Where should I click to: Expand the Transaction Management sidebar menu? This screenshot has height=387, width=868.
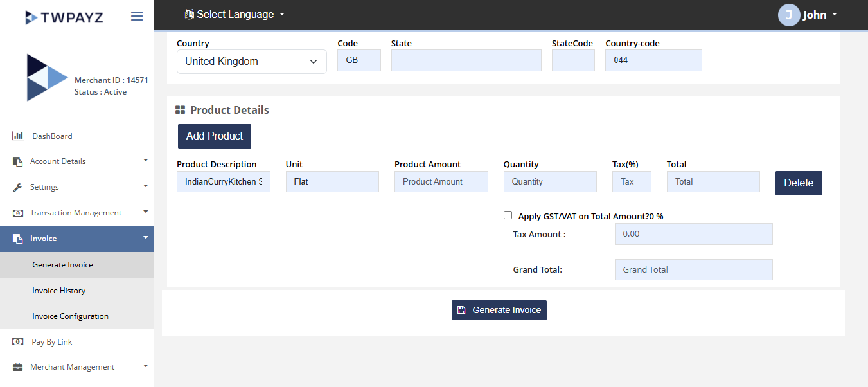point(77,213)
